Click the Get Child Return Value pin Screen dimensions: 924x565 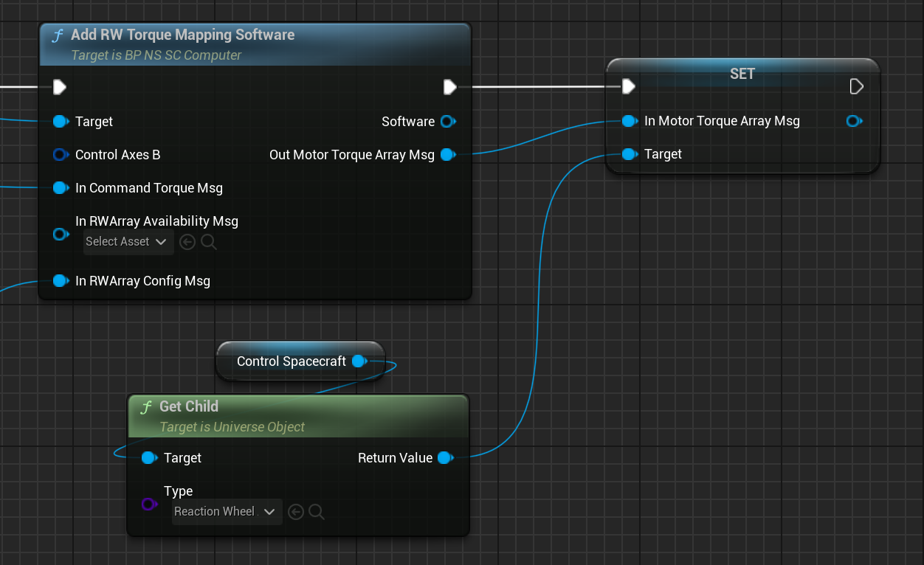444,458
